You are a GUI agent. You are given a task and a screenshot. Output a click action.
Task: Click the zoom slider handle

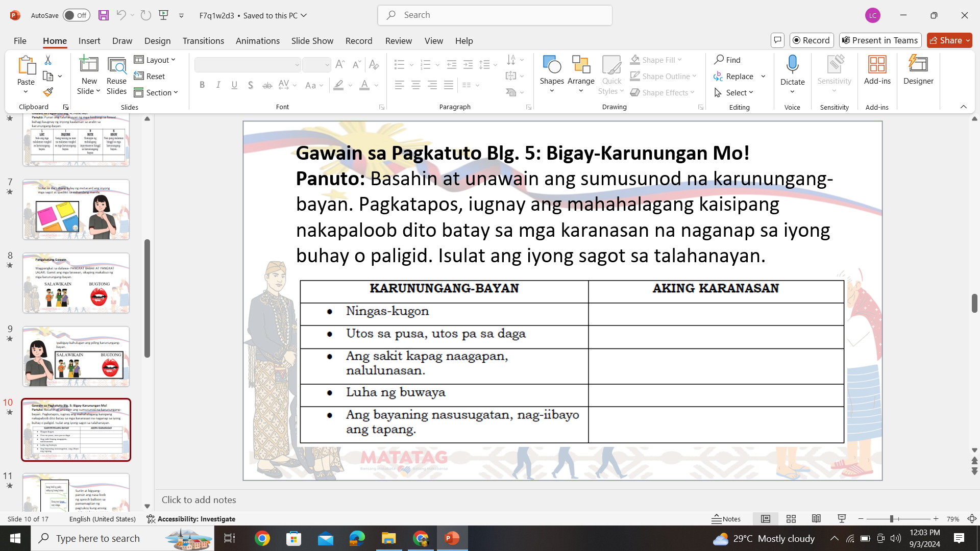[892, 519]
